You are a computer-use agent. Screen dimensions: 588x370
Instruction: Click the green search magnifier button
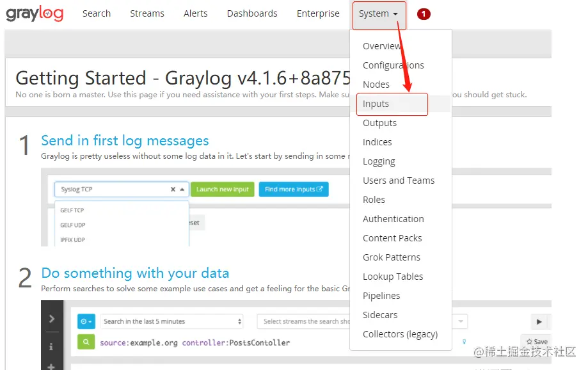point(86,342)
